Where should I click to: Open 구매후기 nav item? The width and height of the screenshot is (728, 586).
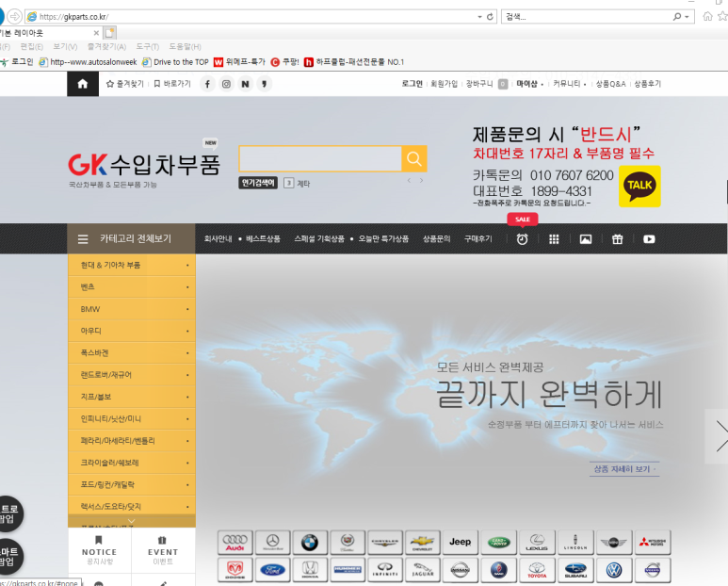[478, 238]
